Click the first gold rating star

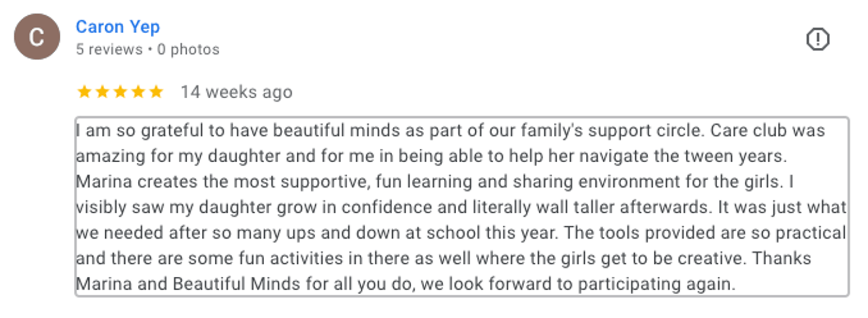tap(84, 92)
